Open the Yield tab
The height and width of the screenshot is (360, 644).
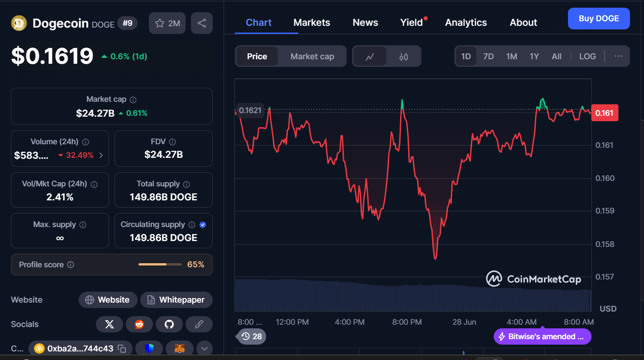pos(411,23)
